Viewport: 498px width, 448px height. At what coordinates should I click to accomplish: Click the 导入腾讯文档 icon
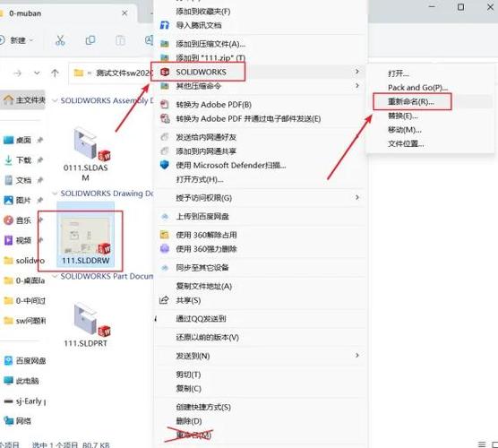click(165, 25)
